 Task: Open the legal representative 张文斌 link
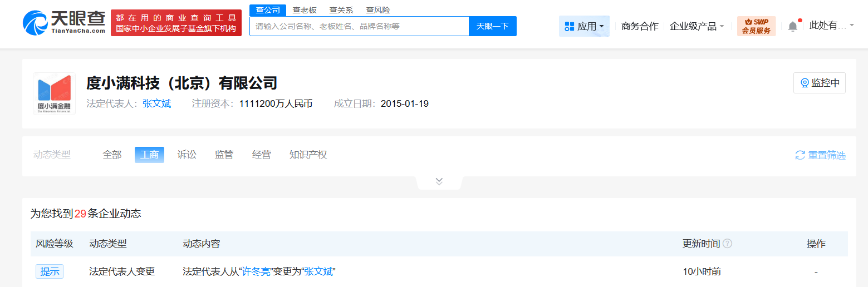(x=157, y=103)
